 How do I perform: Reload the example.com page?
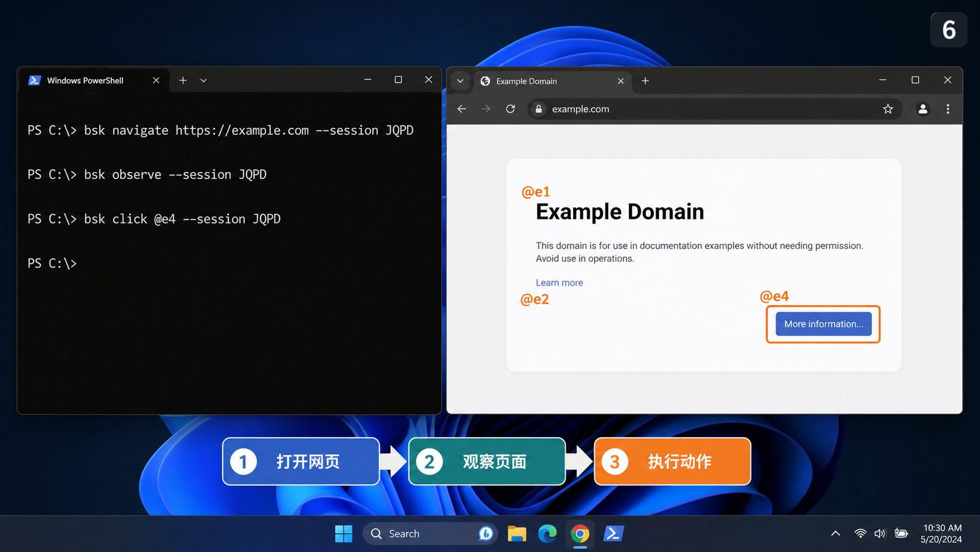(511, 109)
